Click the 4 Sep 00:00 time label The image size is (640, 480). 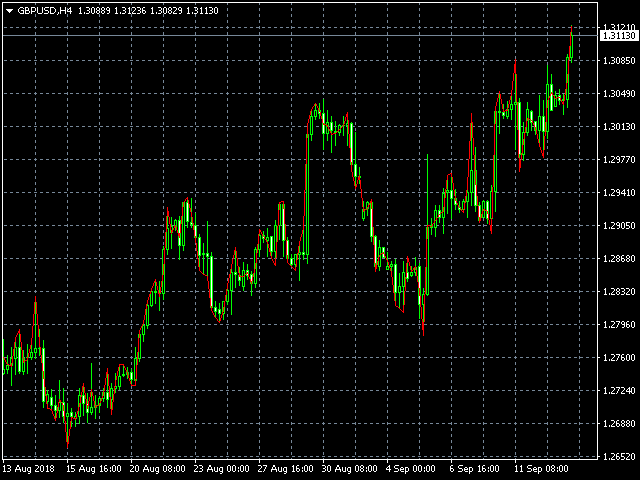411,469
